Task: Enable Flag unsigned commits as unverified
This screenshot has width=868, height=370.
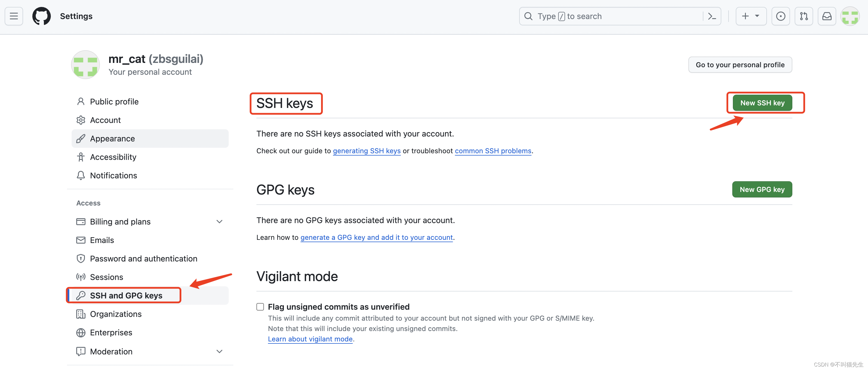Action: tap(260, 307)
